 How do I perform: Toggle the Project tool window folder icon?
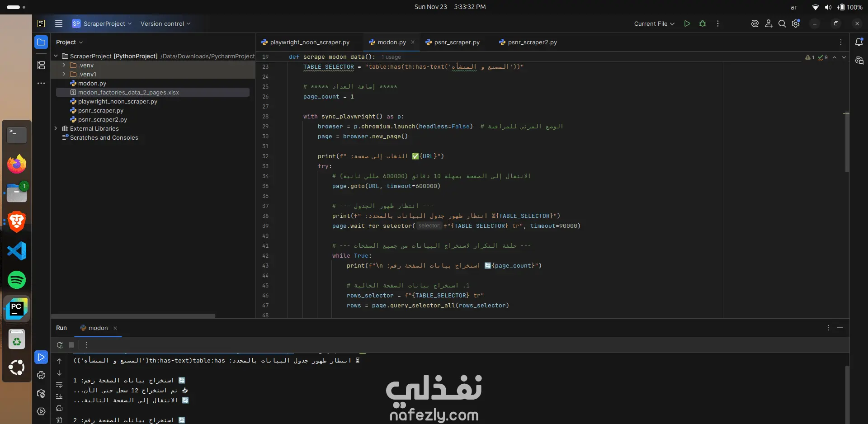[x=41, y=42]
